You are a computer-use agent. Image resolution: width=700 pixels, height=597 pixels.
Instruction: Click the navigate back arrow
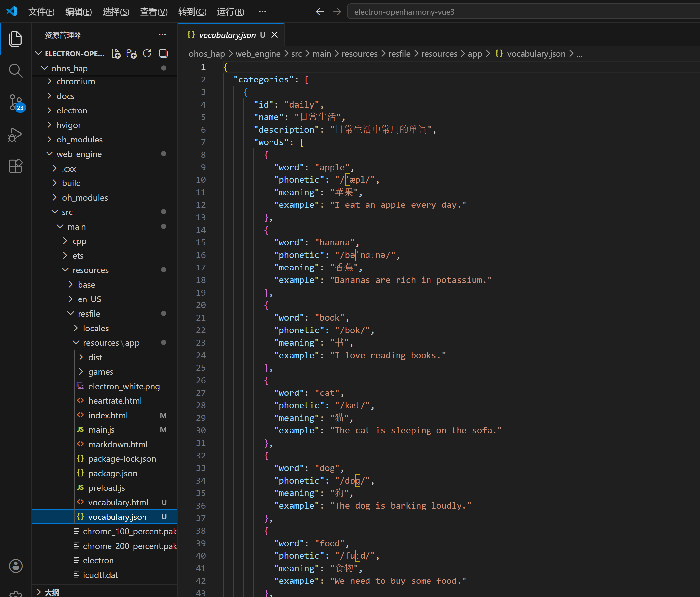coord(320,12)
